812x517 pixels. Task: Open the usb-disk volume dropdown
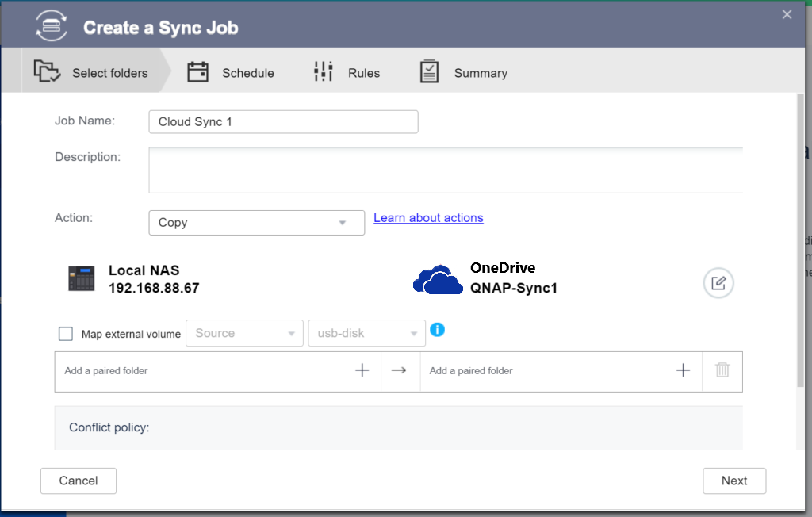(366, 334)
